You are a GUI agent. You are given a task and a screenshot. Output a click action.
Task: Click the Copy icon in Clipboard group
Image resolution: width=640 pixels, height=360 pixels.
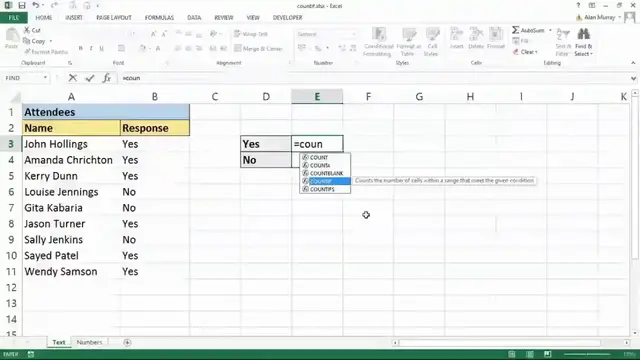click(27, 41)
